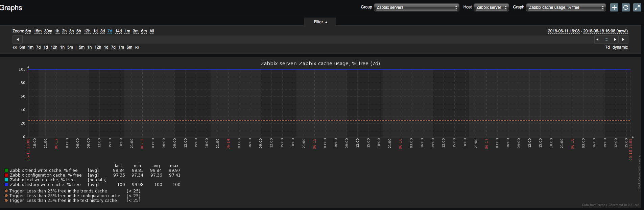The image size is (644, 210).
Task: Click 'Zabbix trend write cache, % free' legend
Action: pyautogui.click(x=44, y=170)
